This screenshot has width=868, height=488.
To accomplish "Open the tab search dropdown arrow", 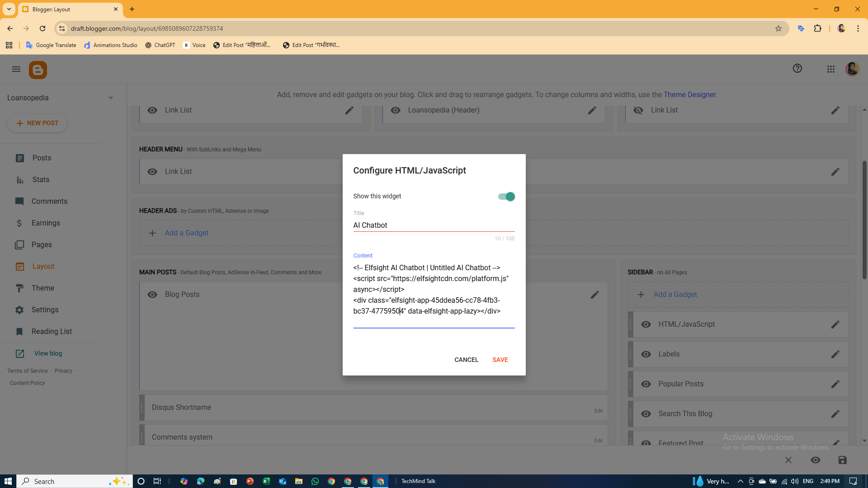I will click(9, 9).
